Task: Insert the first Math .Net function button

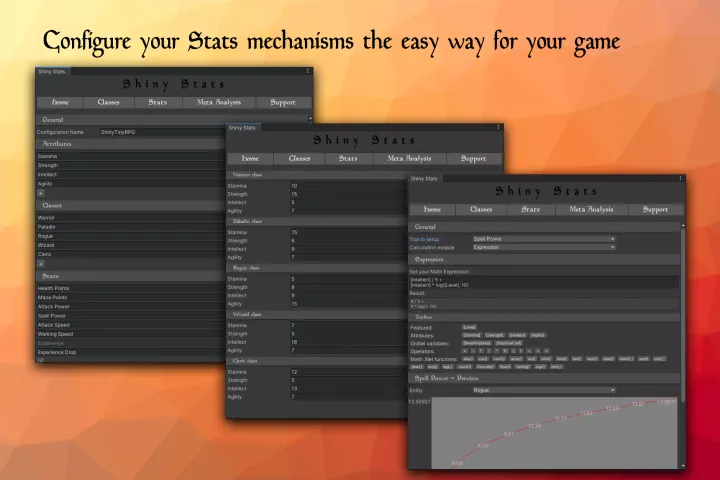Action: click(x=468, y=359)
